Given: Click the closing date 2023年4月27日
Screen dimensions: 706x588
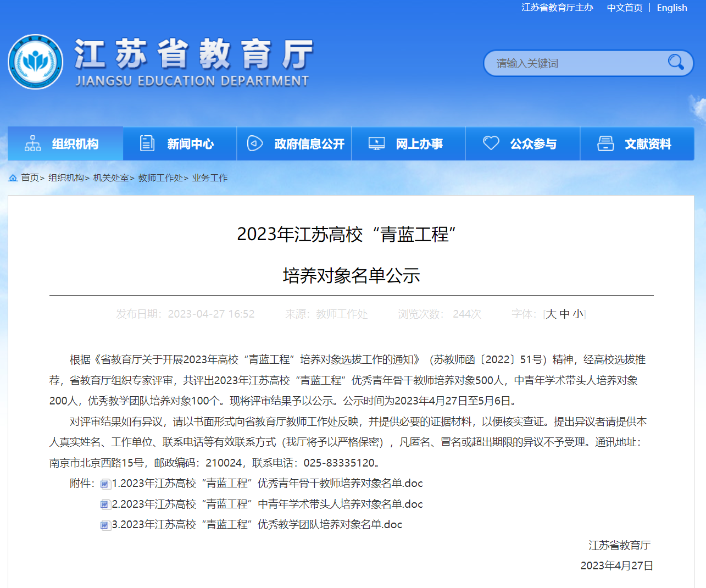Looking at the screenshot, I should pos(617,565).
